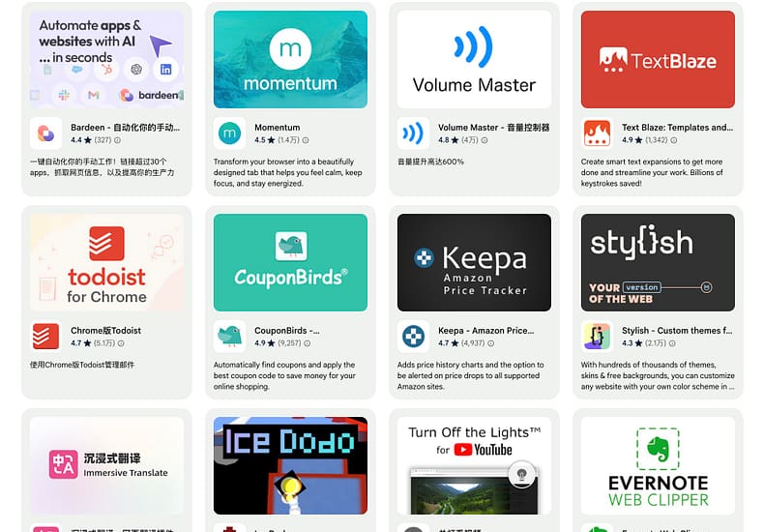Open Keepa - Amazon Price title link
This screenshot has width=764, height=532.
click(x=485, y=331)
